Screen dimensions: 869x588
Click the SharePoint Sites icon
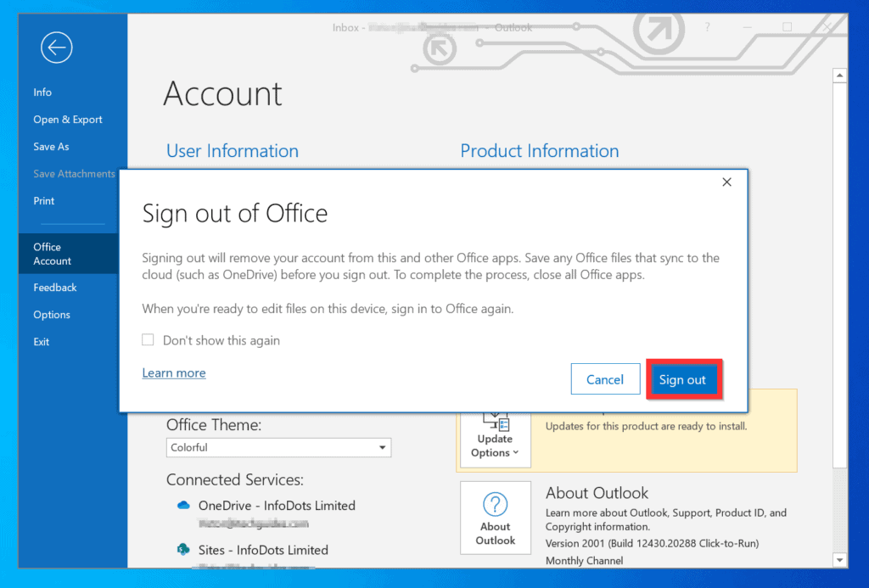click(x=183, y=550)
